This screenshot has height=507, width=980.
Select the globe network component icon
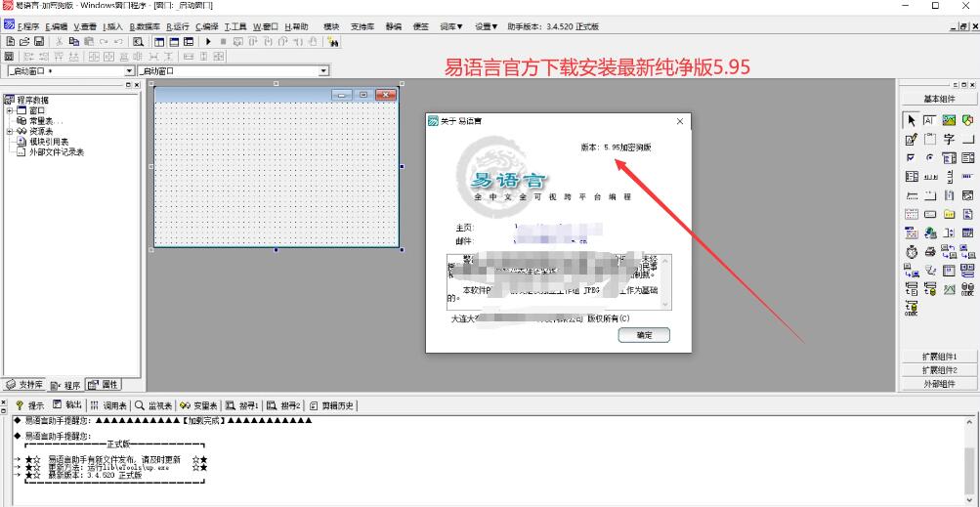(x=929, y=233)
